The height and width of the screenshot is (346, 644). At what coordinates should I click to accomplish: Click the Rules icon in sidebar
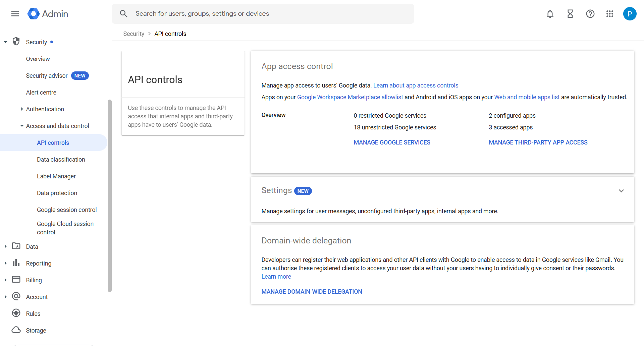click(16, 313)
